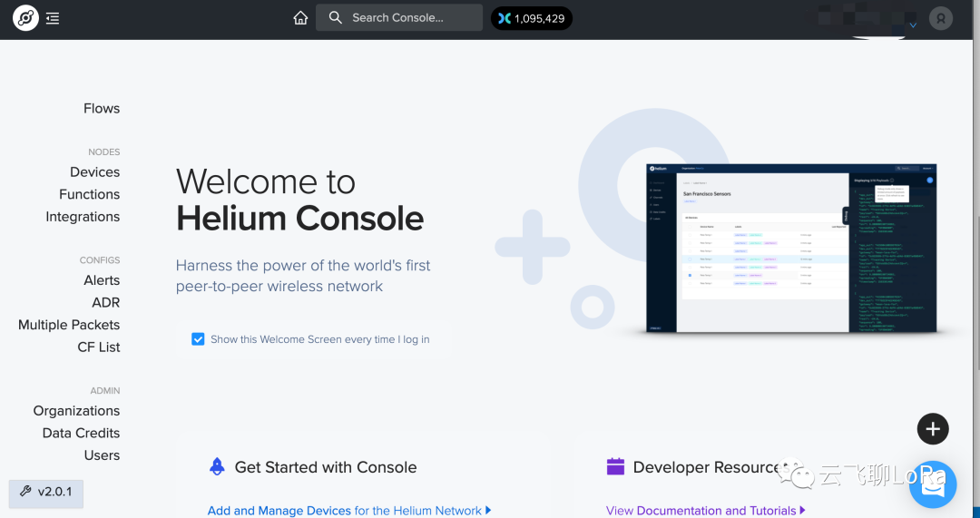Open Flows in the sidebar

point(102,108)
